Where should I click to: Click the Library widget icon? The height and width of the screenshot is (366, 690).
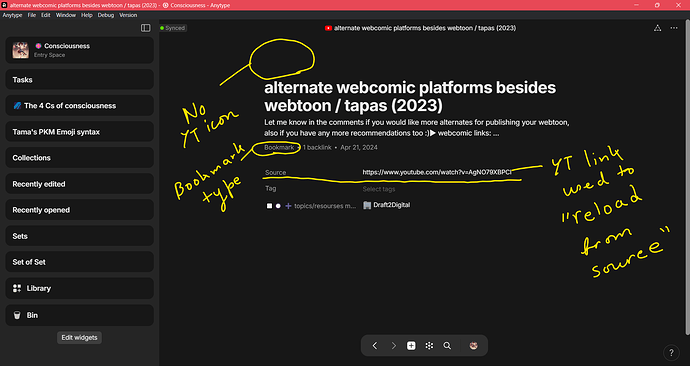[x=17, y=288]
